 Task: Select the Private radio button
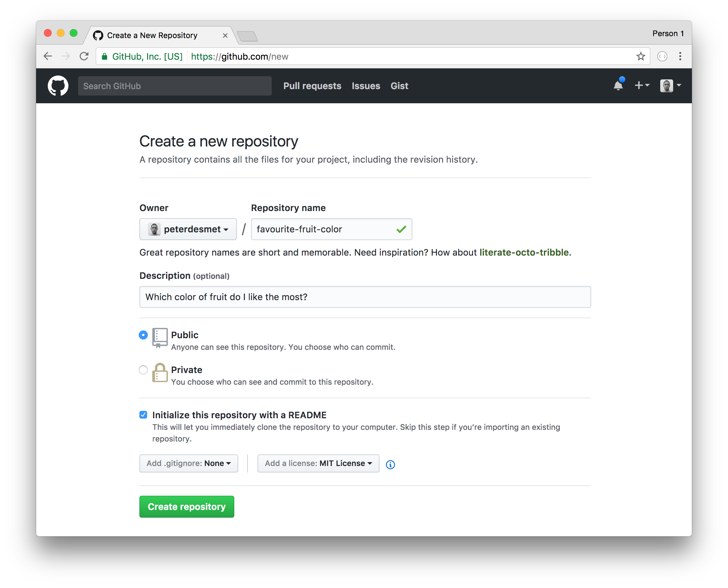tap(143, 369)
